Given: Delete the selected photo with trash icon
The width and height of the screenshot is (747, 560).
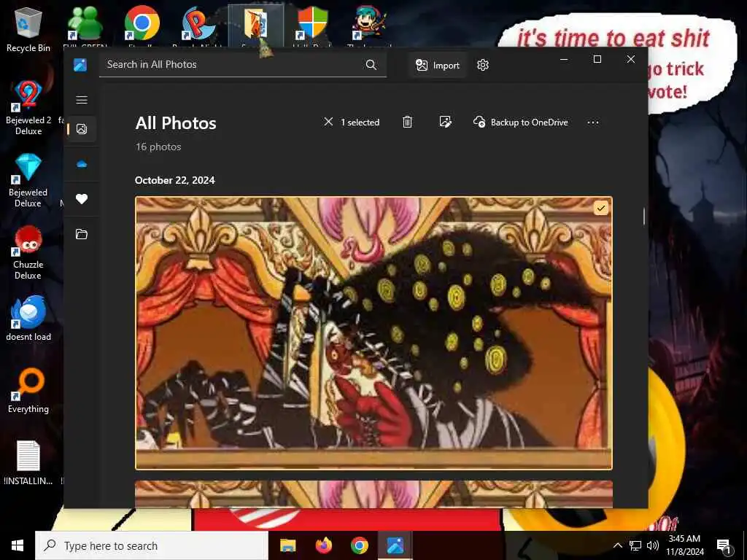Looking at the screenshot, I should coord(407,122).
